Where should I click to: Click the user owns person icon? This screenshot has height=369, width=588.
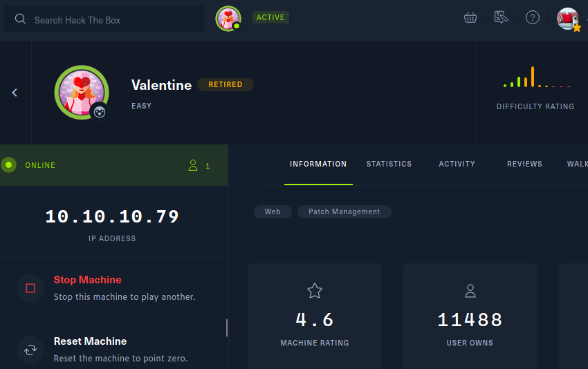tap(470, 291)
